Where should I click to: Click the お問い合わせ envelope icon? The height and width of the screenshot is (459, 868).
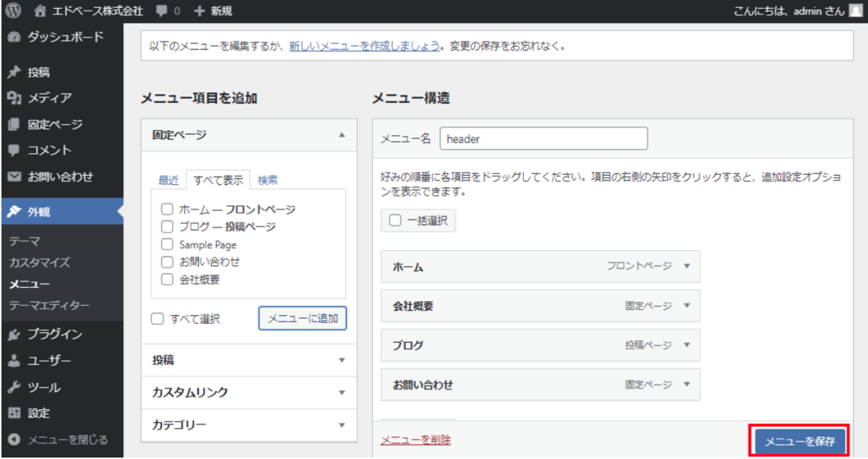coord(14,176)
